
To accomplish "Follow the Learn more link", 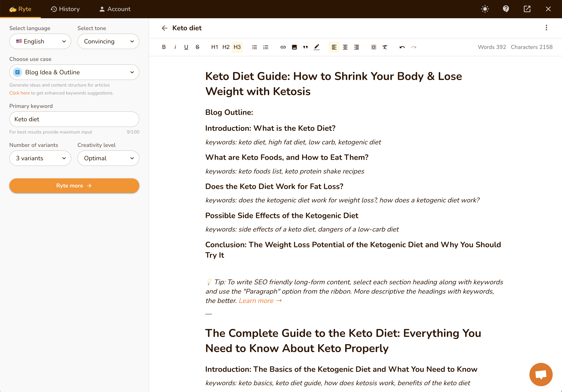I will coord(260,301).
